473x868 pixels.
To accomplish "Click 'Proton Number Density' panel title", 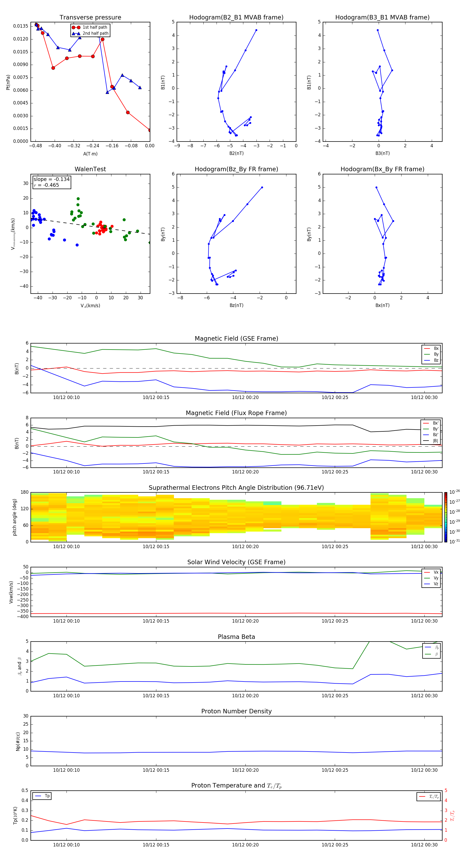I will [236, 711].
